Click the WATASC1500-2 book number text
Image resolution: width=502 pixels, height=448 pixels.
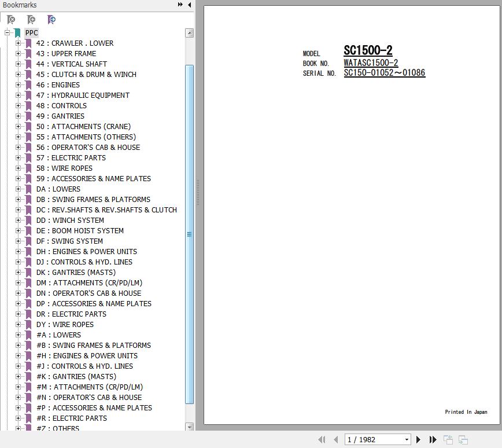click(x=371, y=63)
